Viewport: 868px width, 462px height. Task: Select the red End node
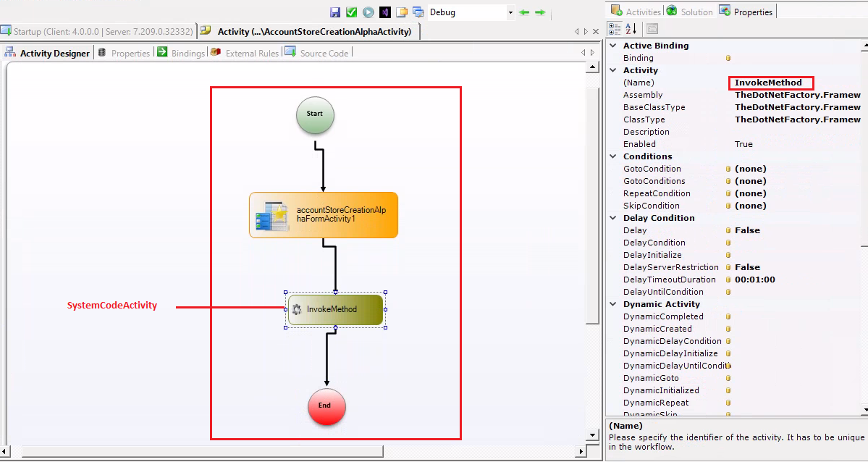pyautogui.click(x=326, y=407)
